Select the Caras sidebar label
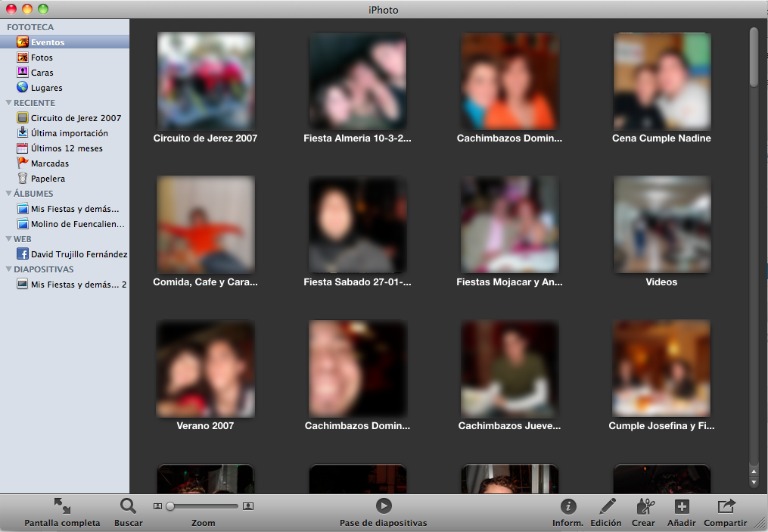The height and width of the screenshot is (532, 768). tap(42, 73)
